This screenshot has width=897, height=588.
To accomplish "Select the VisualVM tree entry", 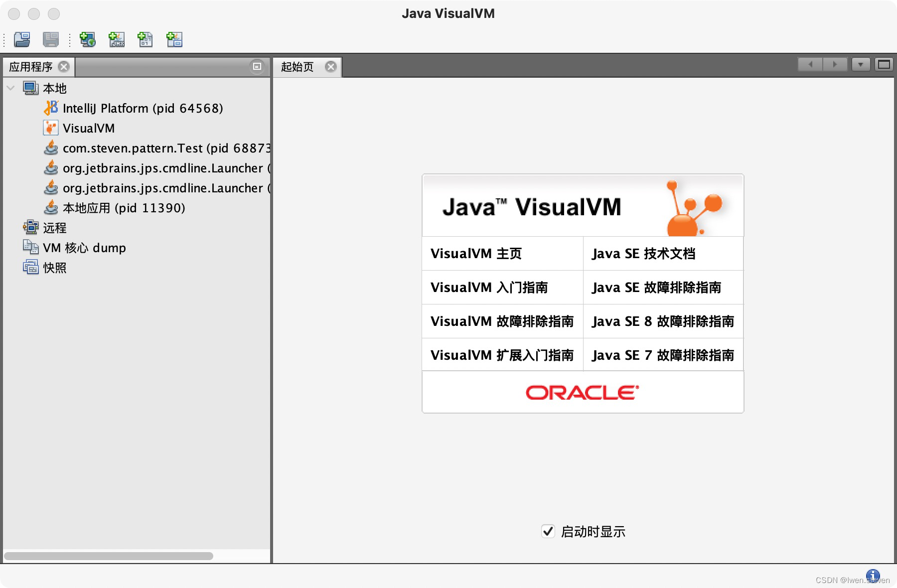I will click(89, 128).
